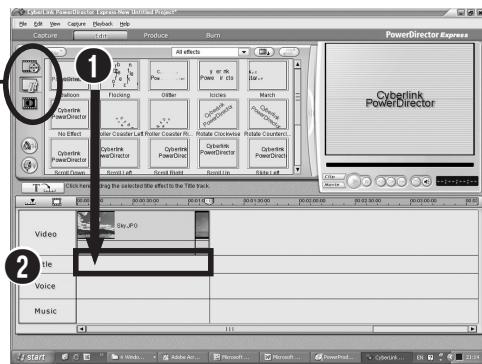Toggle the storyboard/timeline view button

pyautogui.click(x=57, y=202)
